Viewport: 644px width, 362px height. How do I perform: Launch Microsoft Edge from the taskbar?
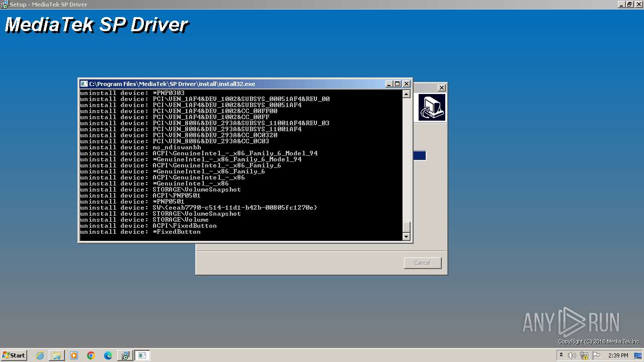[108, 355]
